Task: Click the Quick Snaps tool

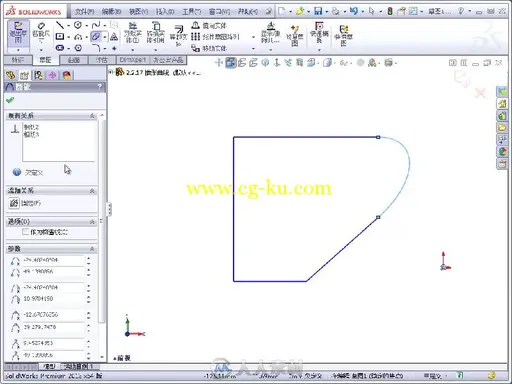Action: coord(319,32)
